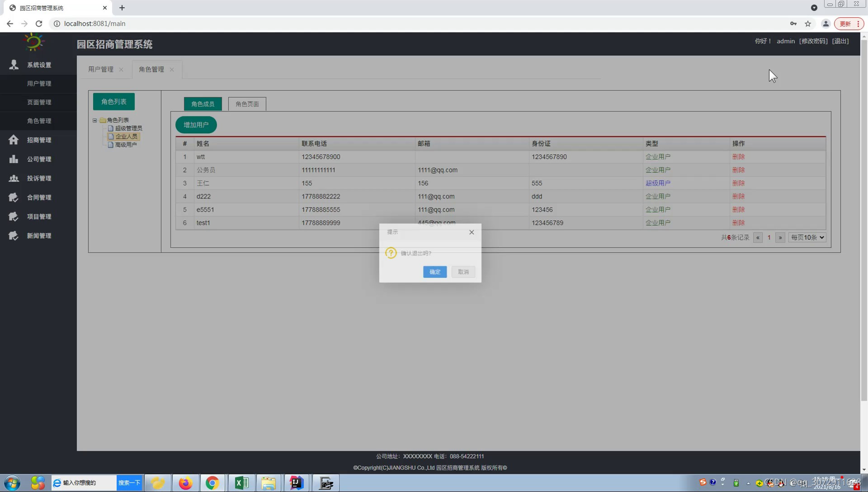868x492 pixels.
Task: Open the saved passwords key icon
Action: tap(793, 24)
